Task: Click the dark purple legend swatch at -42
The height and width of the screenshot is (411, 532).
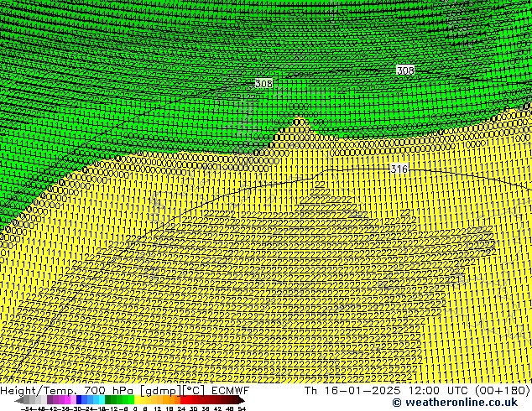Action: coord(50,400)
